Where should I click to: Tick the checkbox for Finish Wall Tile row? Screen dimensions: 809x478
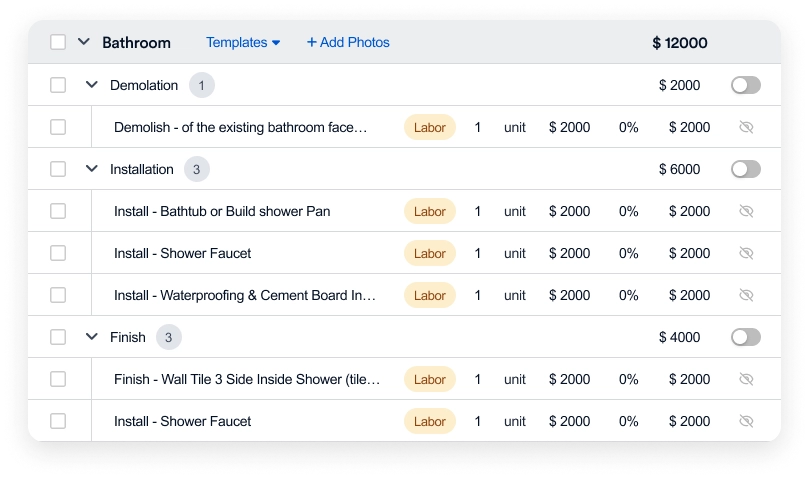coord(58,379)
